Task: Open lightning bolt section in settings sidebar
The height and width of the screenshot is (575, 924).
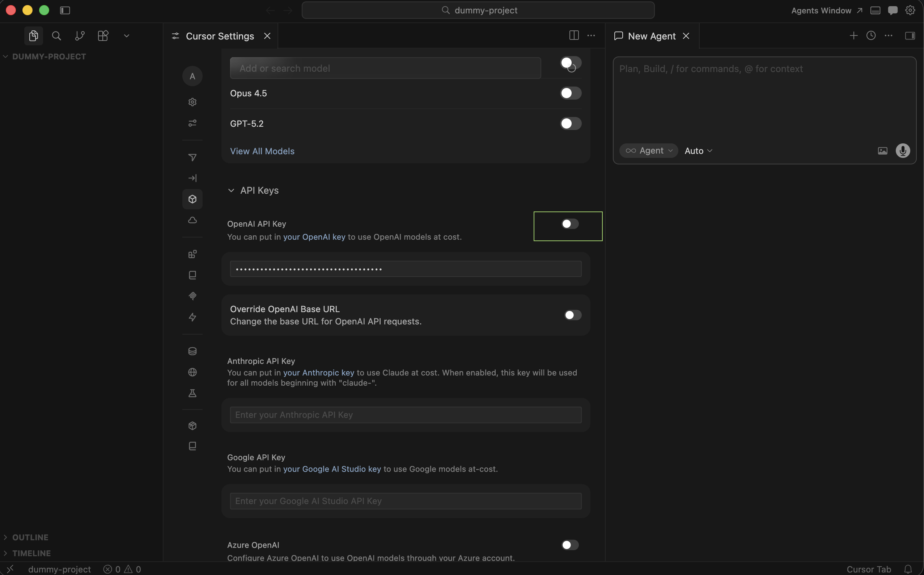Action: (192, 317)
